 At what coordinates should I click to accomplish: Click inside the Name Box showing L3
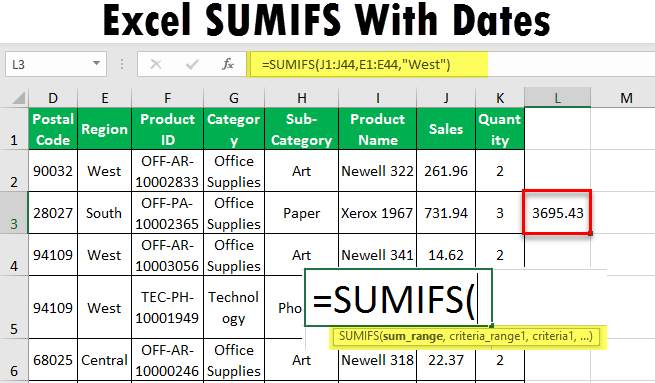[x=48, y=64]
